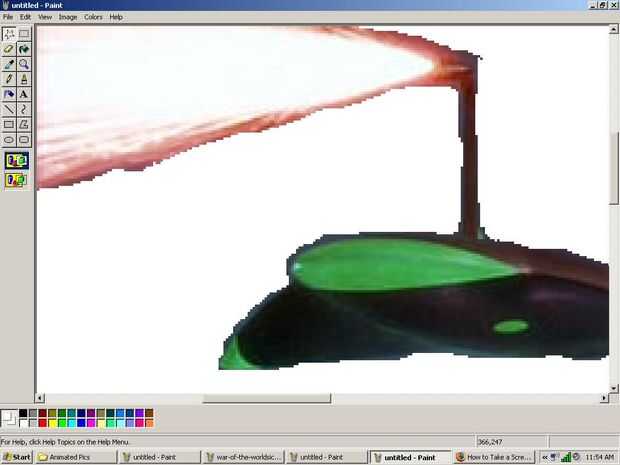Open the Colors menu
620x465 pixels.
93,17
